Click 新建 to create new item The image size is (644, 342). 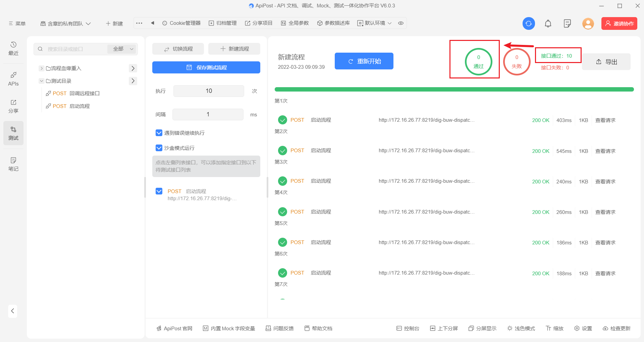point(114,23)
